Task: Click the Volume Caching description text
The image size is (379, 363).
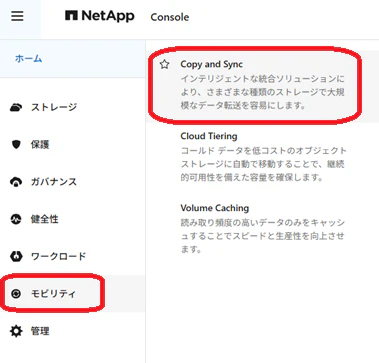Action: [263, 236]
